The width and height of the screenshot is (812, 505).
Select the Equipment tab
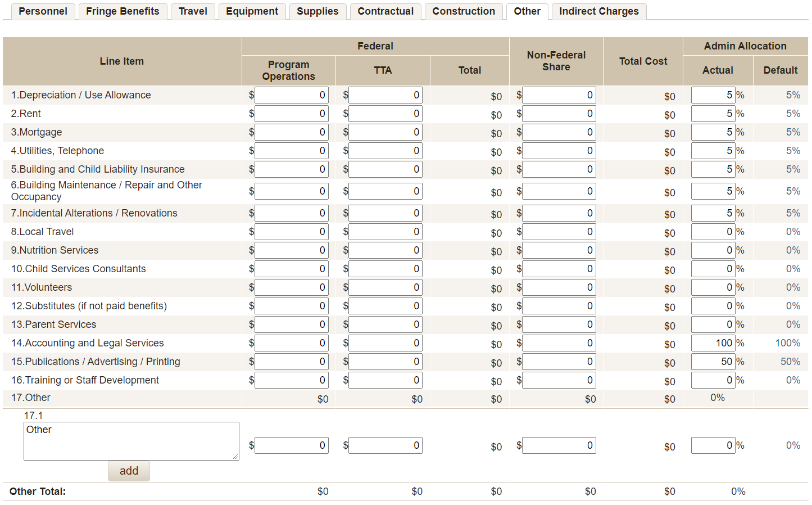(x=252, y=11)
